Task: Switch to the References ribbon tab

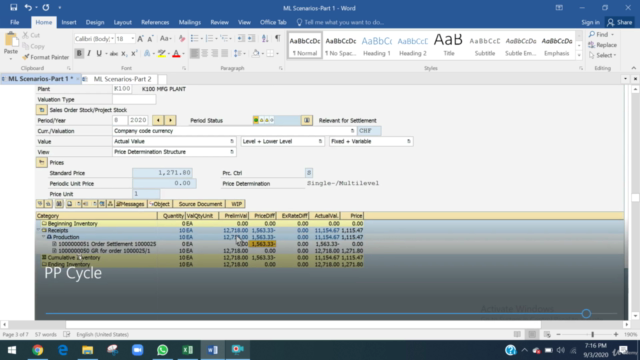Action: 155,22
